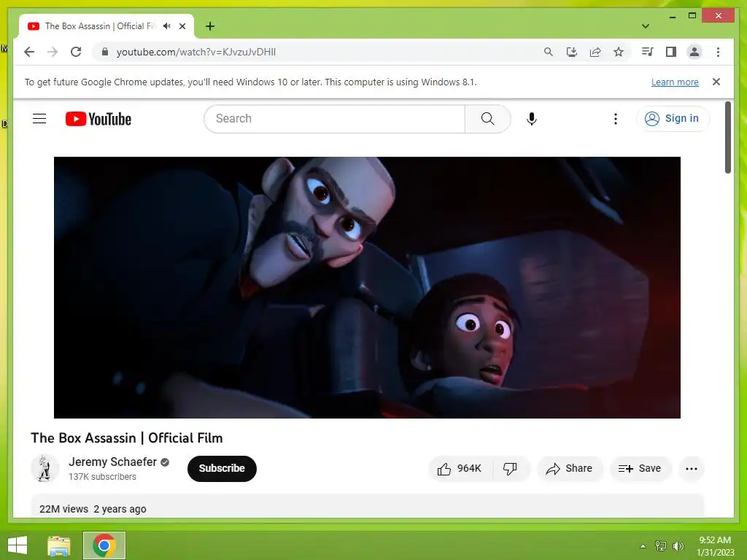
Task: Focus the YouTube Search box
Action: coord(334,119)
